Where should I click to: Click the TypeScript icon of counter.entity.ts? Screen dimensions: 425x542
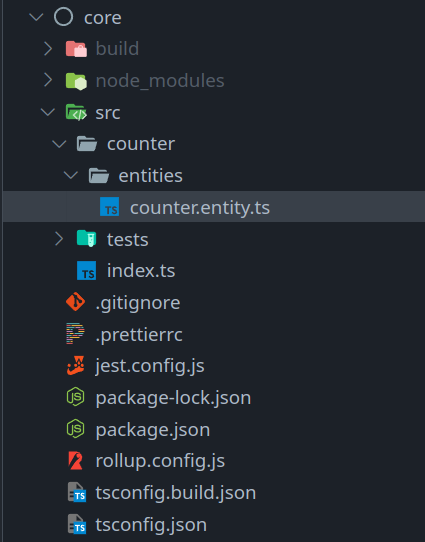[110, 207]
